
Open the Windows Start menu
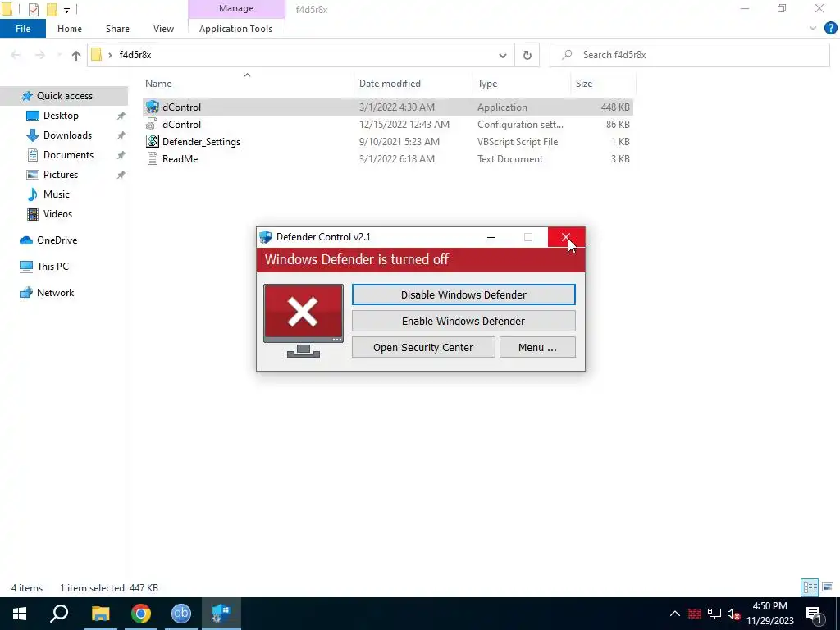20,614
